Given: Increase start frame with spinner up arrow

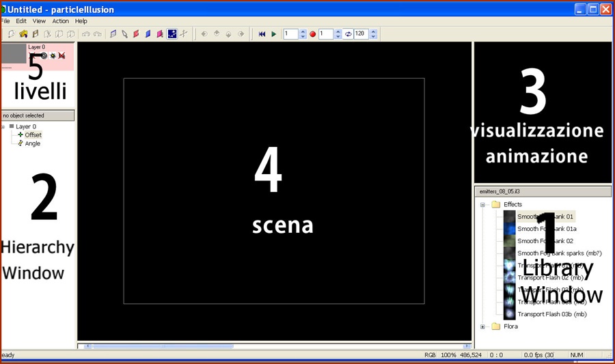Looking at the screenshot, I should pyautogui.click(x=338, y=31).
